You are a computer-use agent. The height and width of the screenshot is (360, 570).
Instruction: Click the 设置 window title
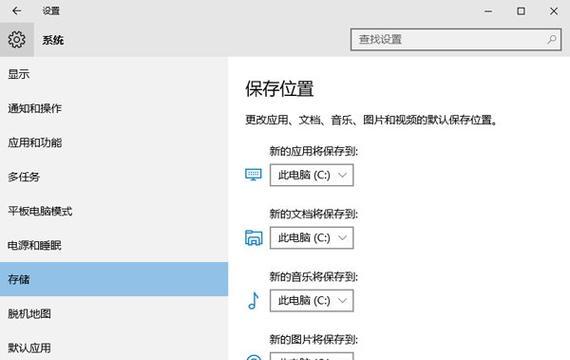pos(51,11)
